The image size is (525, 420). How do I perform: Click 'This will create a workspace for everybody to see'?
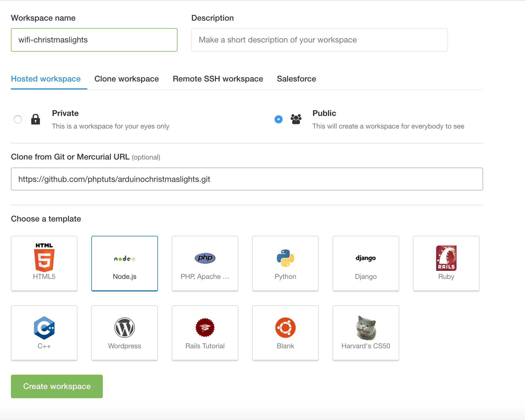(388, 126)
